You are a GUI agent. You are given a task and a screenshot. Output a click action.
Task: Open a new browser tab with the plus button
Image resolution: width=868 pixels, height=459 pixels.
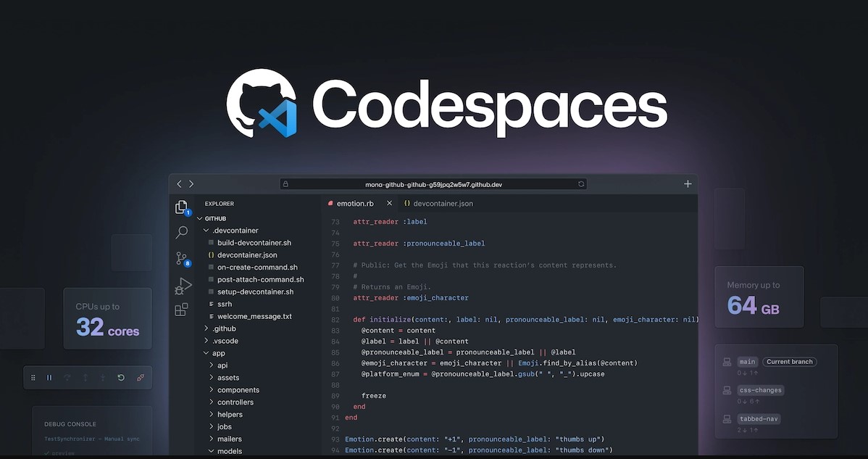tap(687, 183)
